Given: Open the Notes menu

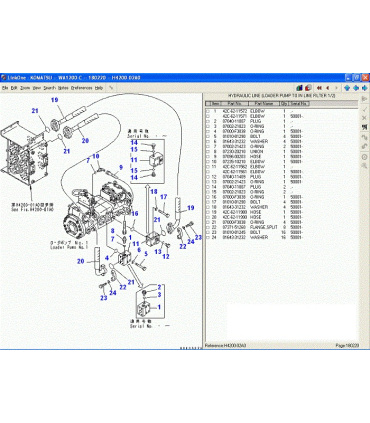Looking at the screenshot, I should (63, 88).
